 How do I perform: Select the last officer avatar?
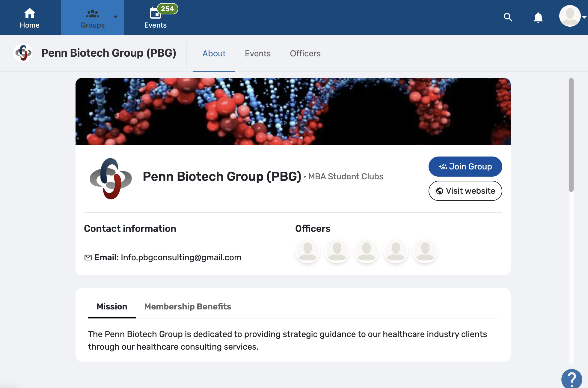tap(425, 251)
